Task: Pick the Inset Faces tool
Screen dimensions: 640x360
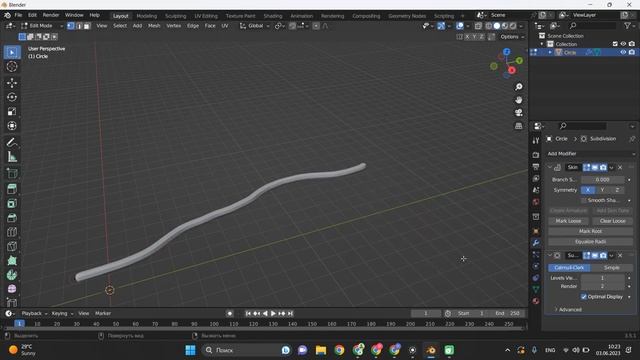Action: click(x=12, y=203)
